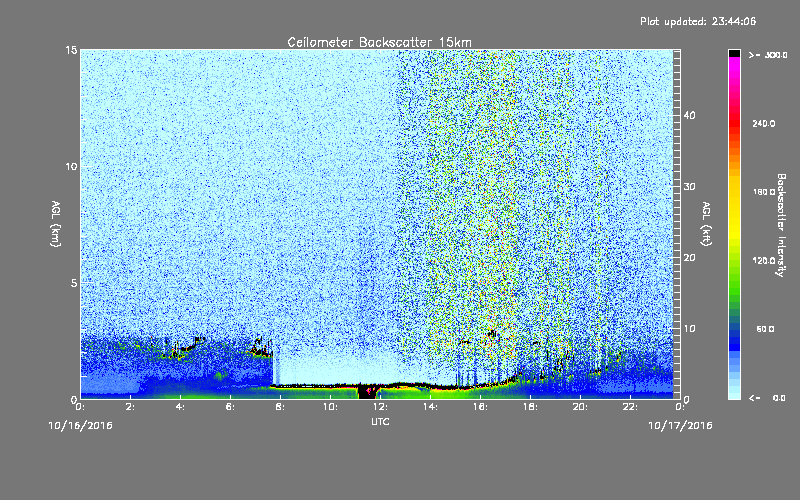
Task: Click the colorbar maximum label '>- 300.0'
Action: pyautogui.click(x=768, y=55)
